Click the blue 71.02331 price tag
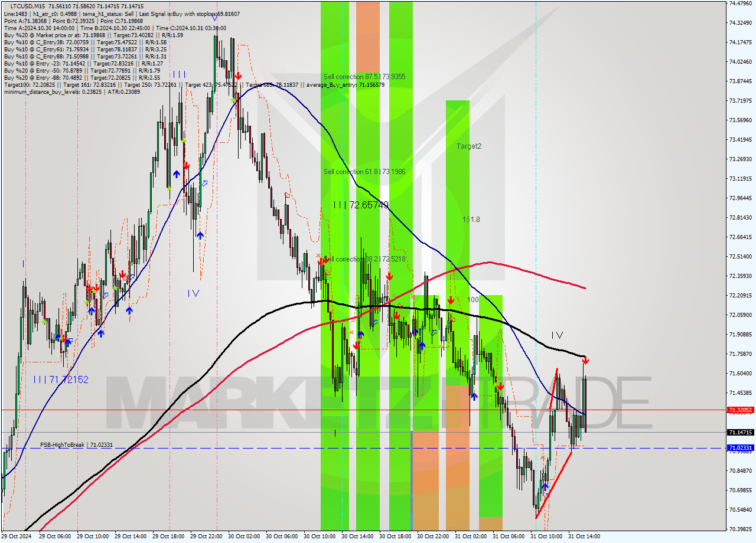 [x=740, y=448]
